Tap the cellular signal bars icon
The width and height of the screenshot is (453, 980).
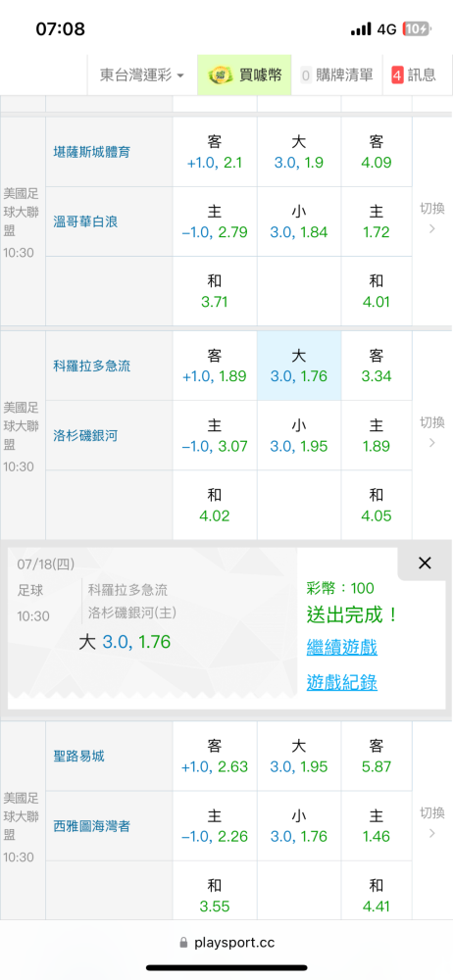361,29
